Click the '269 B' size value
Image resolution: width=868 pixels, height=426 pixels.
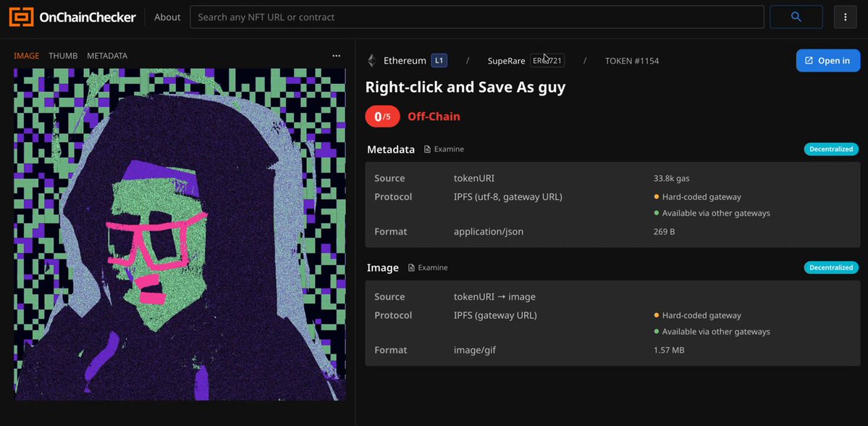pos(665,232)
